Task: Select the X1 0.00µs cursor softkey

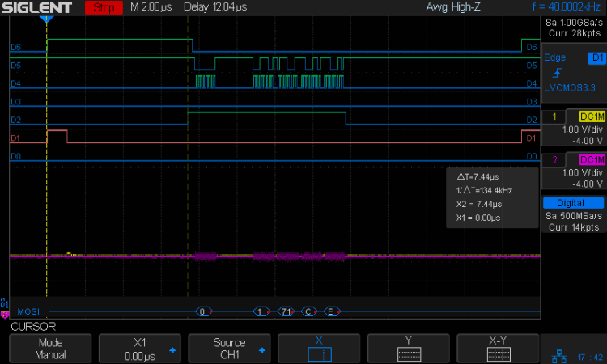Action: pyautogui.click(x=140, y=349)
